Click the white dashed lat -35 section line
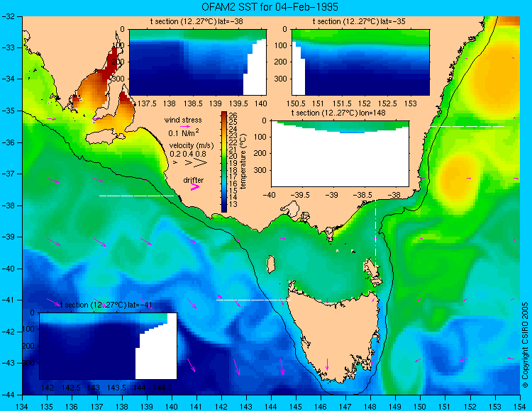The height and width of the screenshot is (411, 532). coord(467,126)
